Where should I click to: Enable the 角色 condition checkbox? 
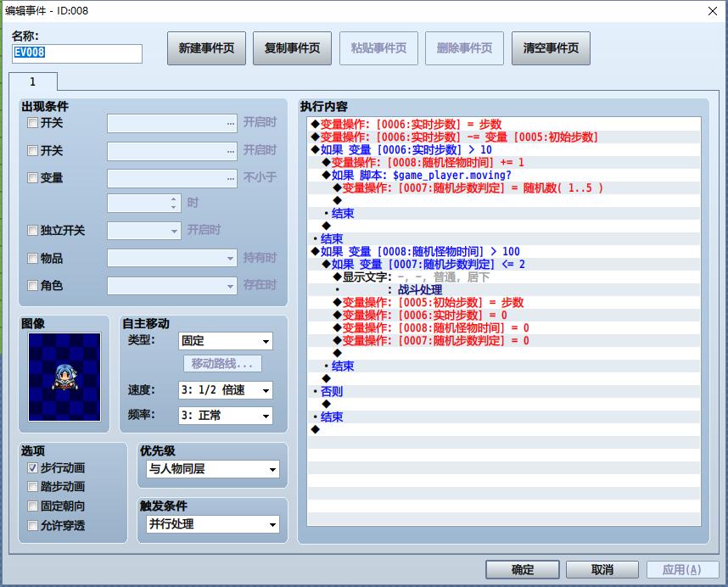coord(32,285)
